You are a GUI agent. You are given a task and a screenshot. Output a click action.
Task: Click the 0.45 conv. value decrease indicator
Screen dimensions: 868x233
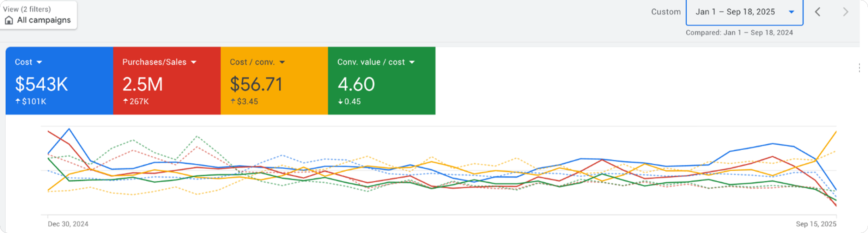coord(349,101)
